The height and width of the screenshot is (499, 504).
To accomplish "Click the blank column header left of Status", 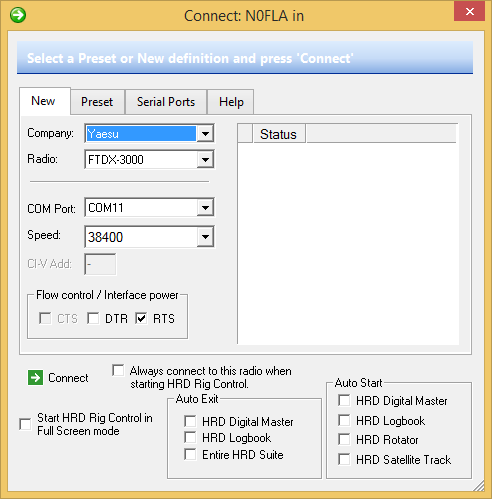I will point(245,134).
